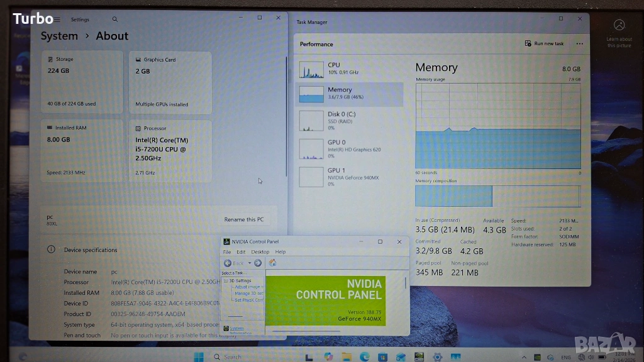Click the CPU usage graph thumbnail

(x=311, y=69)
